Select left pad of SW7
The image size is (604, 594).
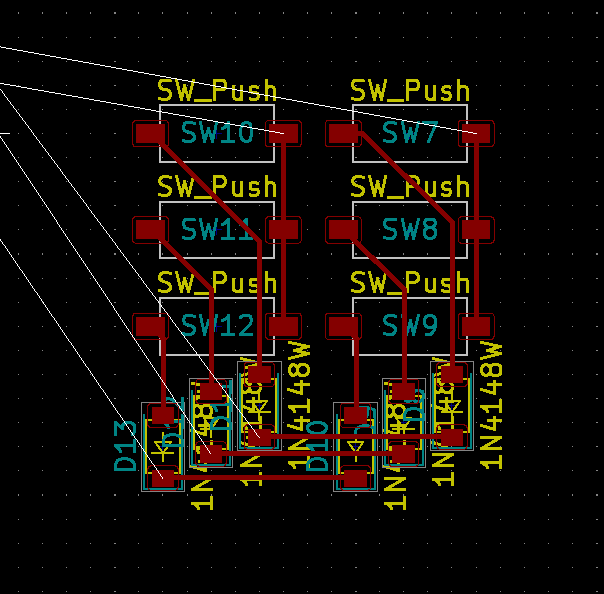343,133
